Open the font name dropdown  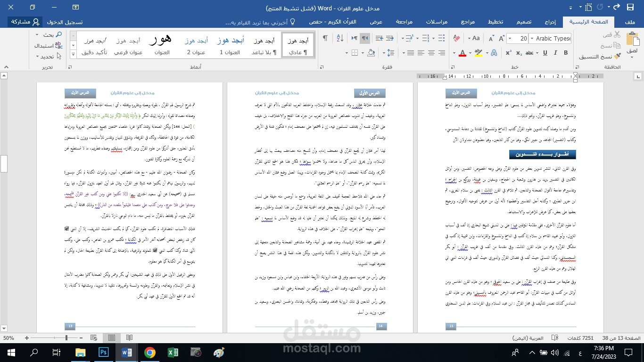click(531, 38)
